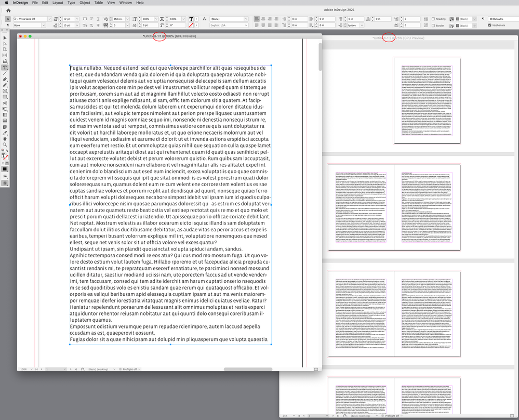Apply center paragraph alignment
Screen dimensions: 519x420
pos(264,19)
